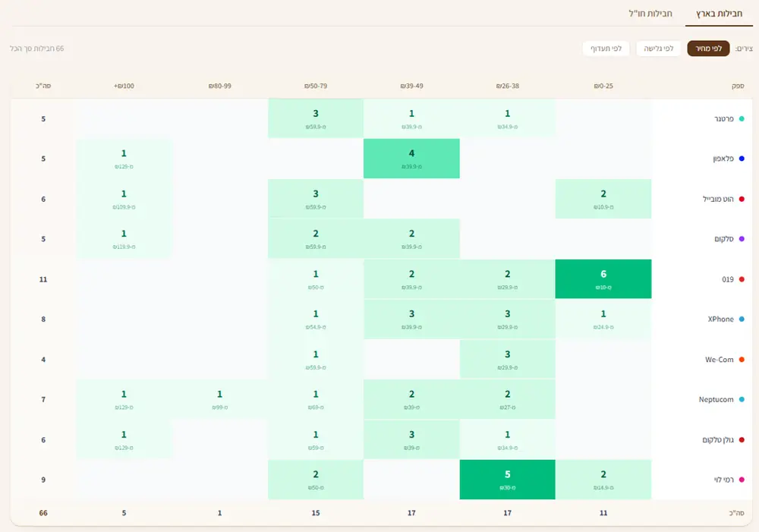Open פרטנר cell with 3 packages in ₪50-79
759x532 pixels.
tap(316, 118)
